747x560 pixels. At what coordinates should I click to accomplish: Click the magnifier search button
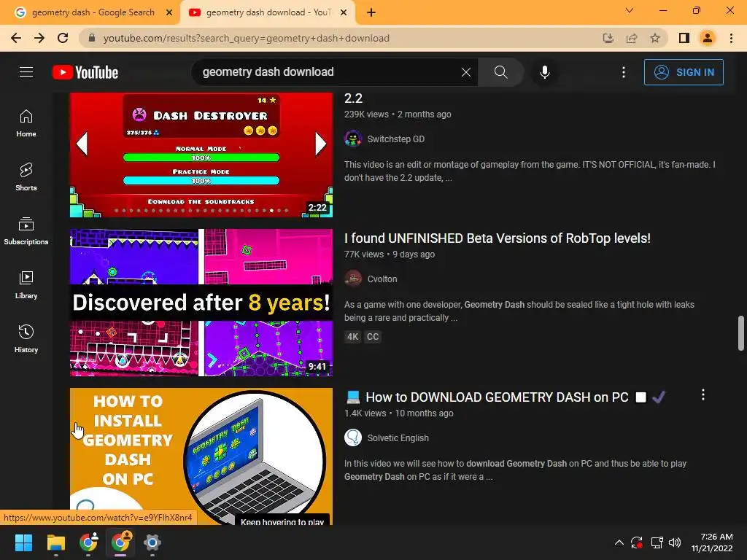tap(500, 72)
